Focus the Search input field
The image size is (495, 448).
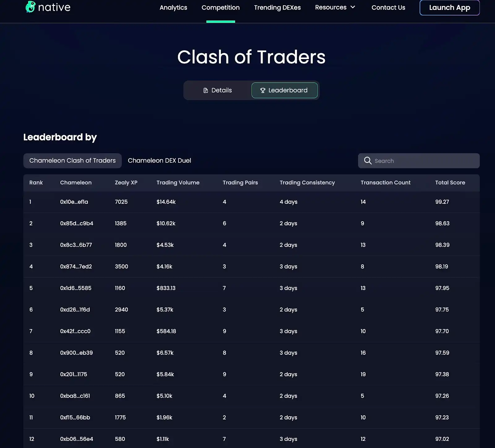[x=419, y=161]
